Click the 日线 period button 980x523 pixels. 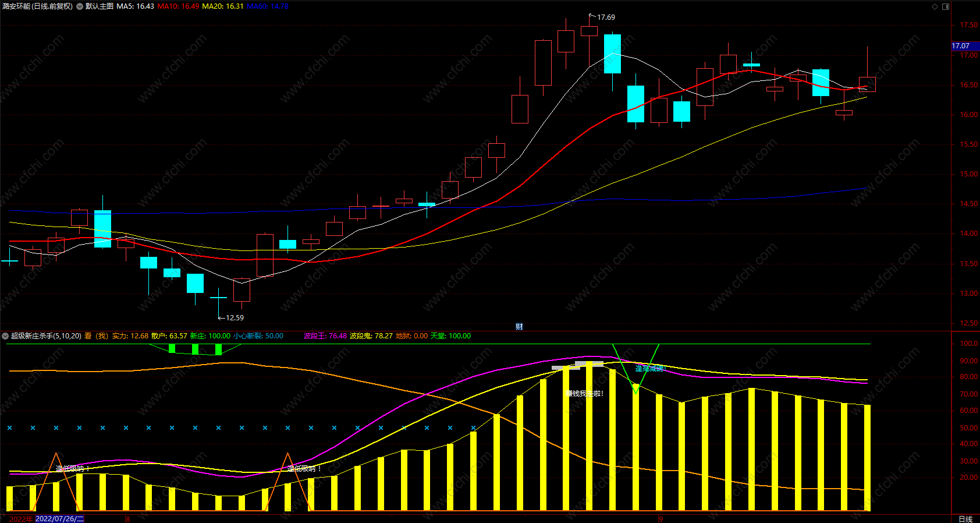pyautogui.click(x=965, y=519)
